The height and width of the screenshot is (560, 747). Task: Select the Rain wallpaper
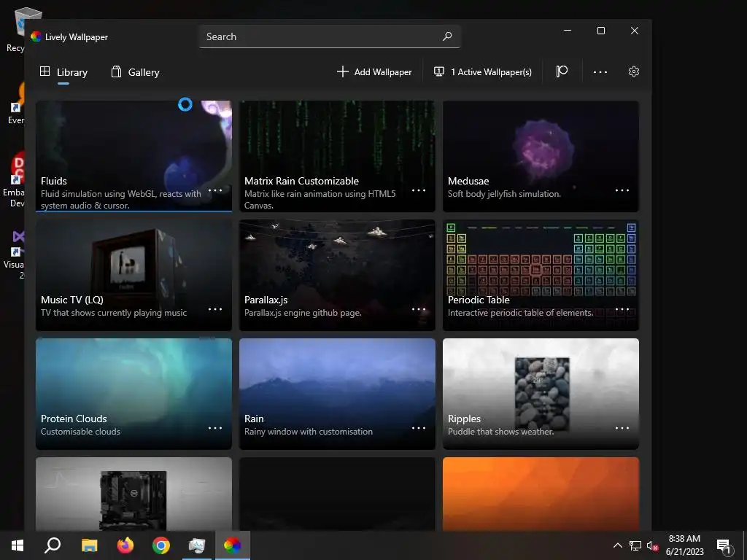337,394
